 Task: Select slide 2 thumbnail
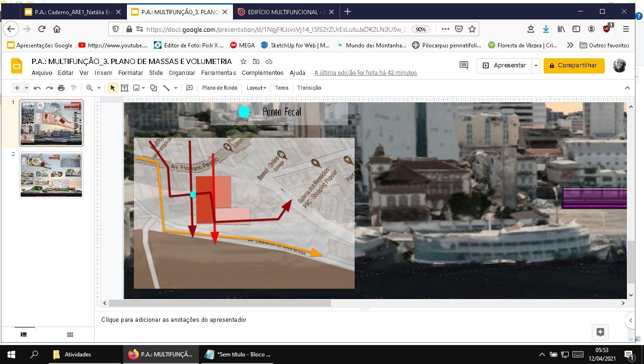51,174
